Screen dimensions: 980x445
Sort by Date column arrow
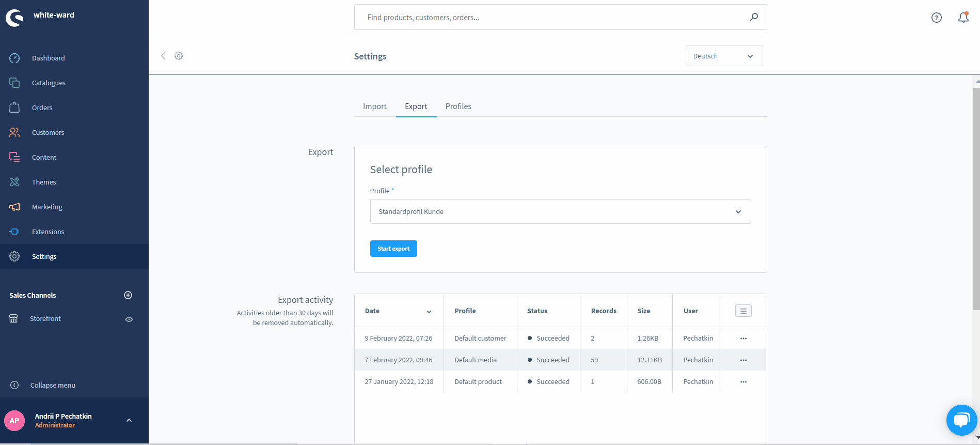[x=429, y=312]
